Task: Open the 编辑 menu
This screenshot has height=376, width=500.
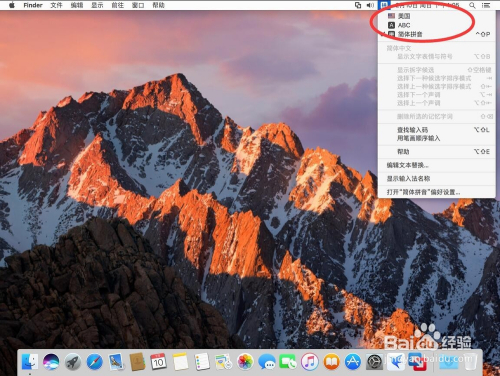Action: tap(77, 5)
